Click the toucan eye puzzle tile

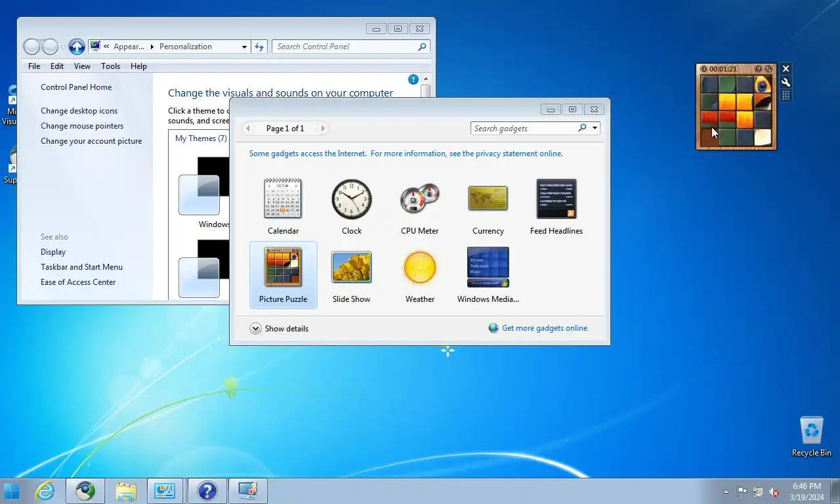[x=762, y=85]
